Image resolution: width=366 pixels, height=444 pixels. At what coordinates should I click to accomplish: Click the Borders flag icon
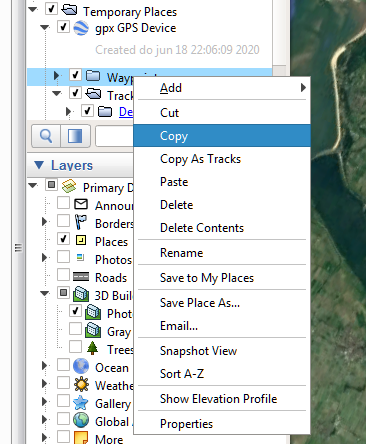click(x=81, y=222)
